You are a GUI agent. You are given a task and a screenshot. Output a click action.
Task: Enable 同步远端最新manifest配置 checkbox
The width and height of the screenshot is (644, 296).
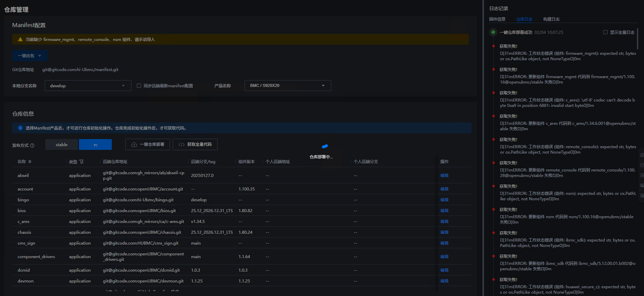(139, 86)
